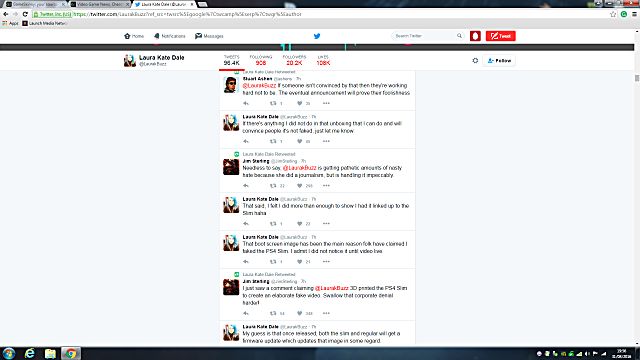Screen dimensions: 640x360
Task: Switch to the Video Game News browser tab
Action: (x=100, y=4)
